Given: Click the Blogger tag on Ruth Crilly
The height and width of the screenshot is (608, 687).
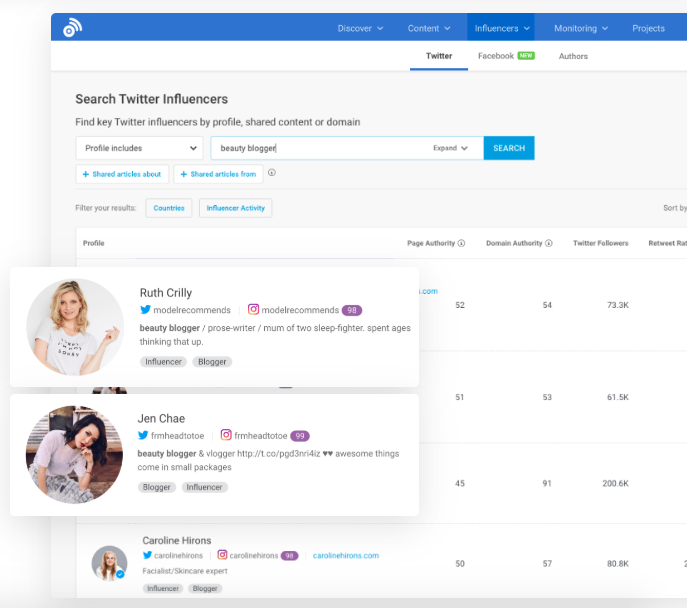Looking at the screenshot, I should [x=212, y=362].
